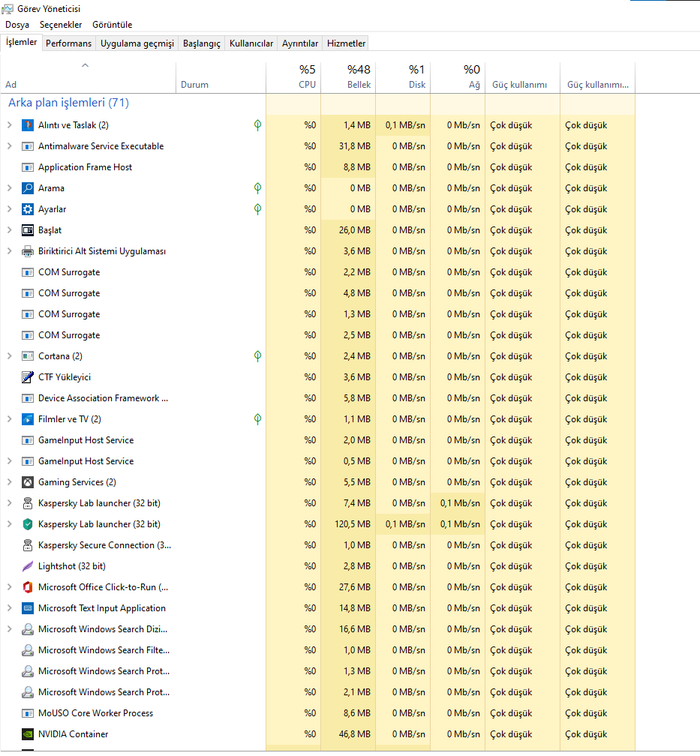
Task: Open the Görüntüle menu
Action: coord(113,25)
